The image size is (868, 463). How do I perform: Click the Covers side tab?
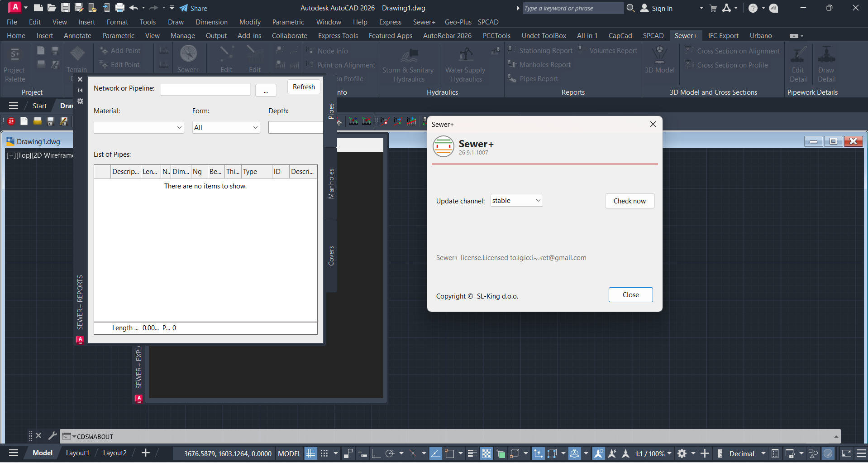point(331,256)
